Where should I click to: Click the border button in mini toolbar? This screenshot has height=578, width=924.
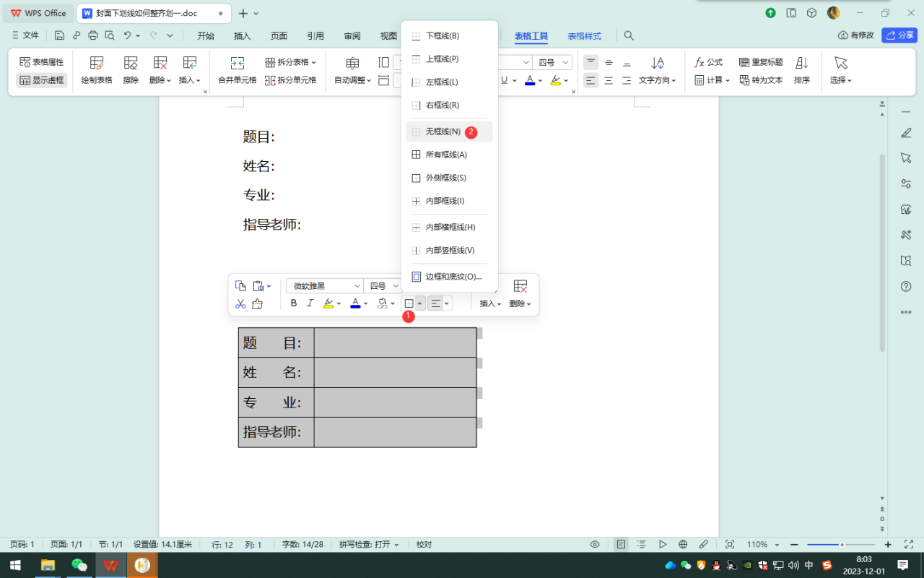pyautogui.click(x=409, y=303)
